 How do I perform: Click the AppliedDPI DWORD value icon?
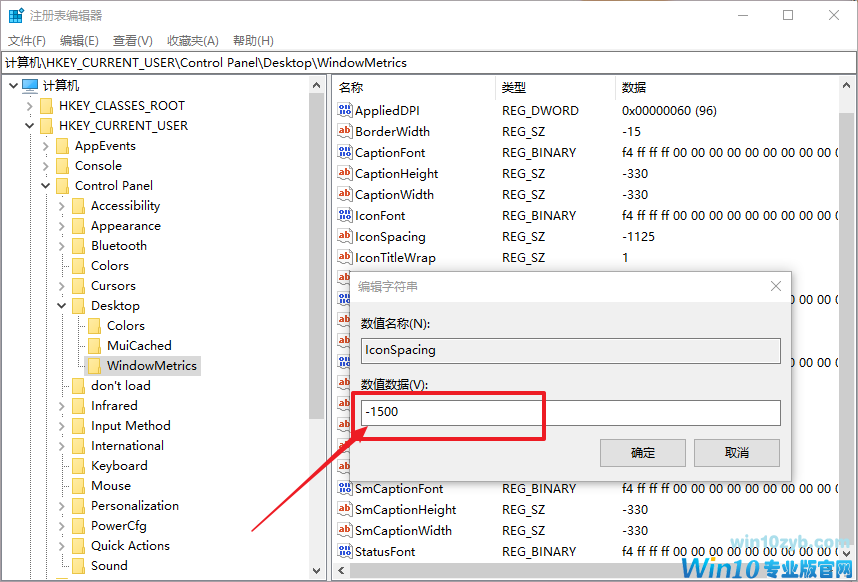click(x=346, y=111)
